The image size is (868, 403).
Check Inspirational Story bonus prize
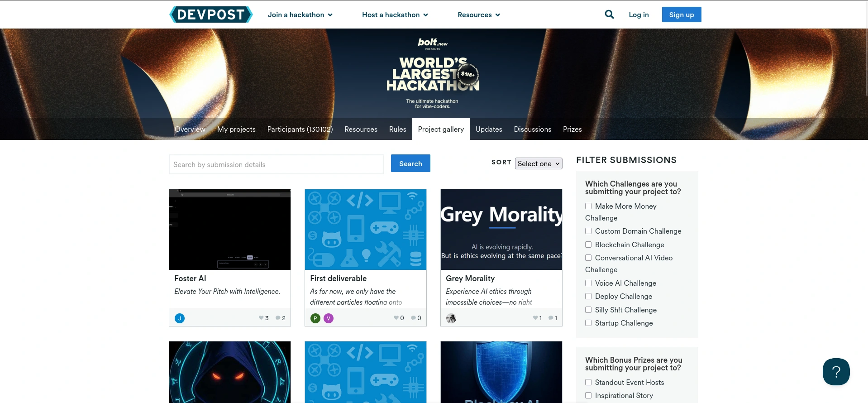tap(588, 395)
